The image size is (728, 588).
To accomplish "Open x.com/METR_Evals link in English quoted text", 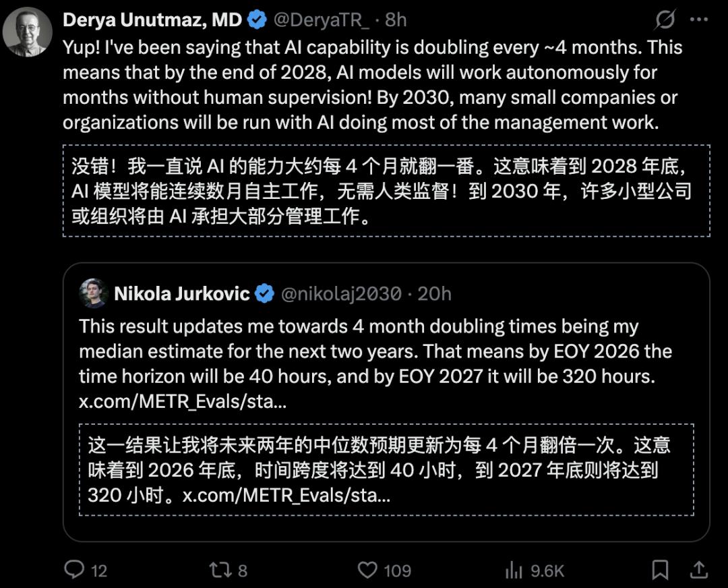I will tap(183, 402).
